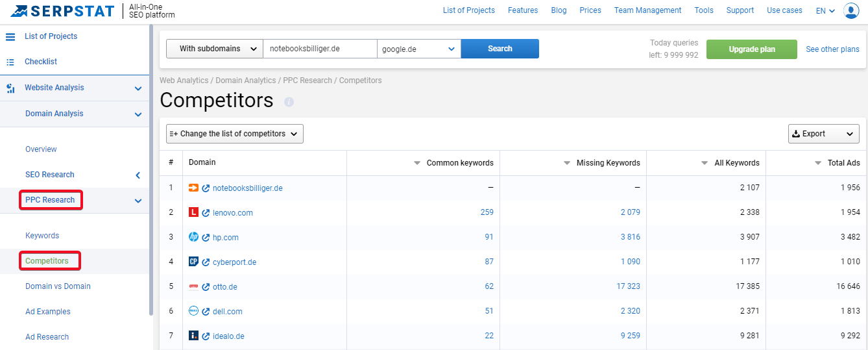
Task: Collapse the Domain Analysis section chevron
Action: tap(138, 114)
